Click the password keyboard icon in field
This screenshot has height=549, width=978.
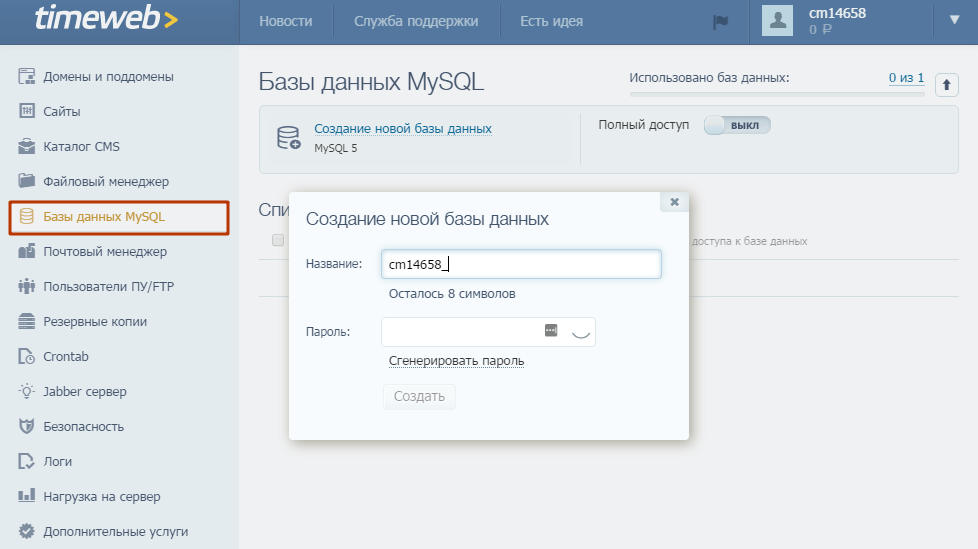(x=550, y=331)
